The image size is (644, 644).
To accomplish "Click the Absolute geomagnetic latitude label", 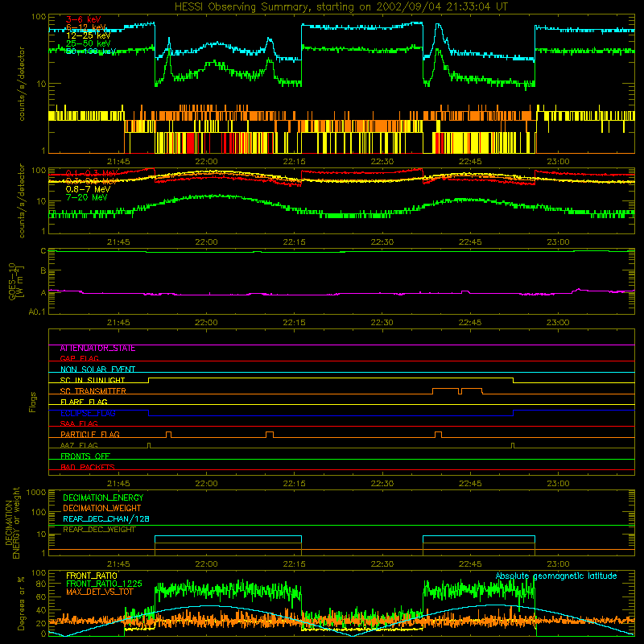I will click(x=556, y=576).
